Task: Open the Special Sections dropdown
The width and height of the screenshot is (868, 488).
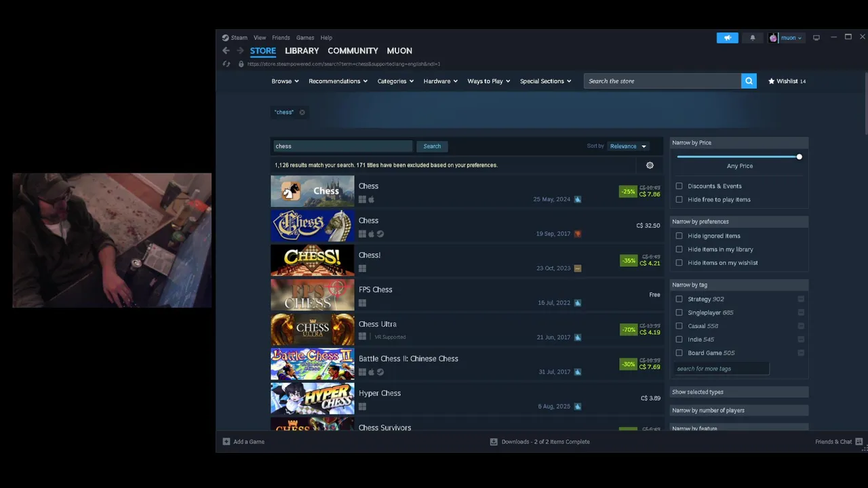Action: (x=545, y=81)
